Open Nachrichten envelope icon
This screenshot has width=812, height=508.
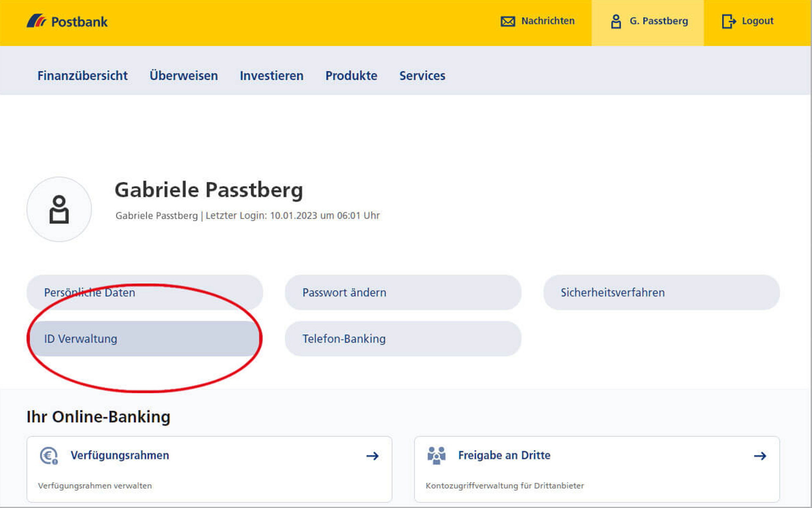click(508, 22)
